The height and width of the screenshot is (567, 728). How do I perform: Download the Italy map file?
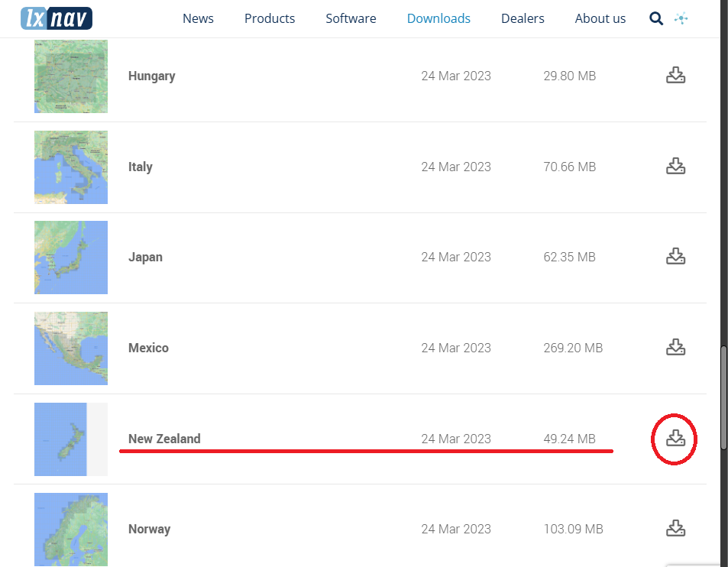(x=675, y=167)
